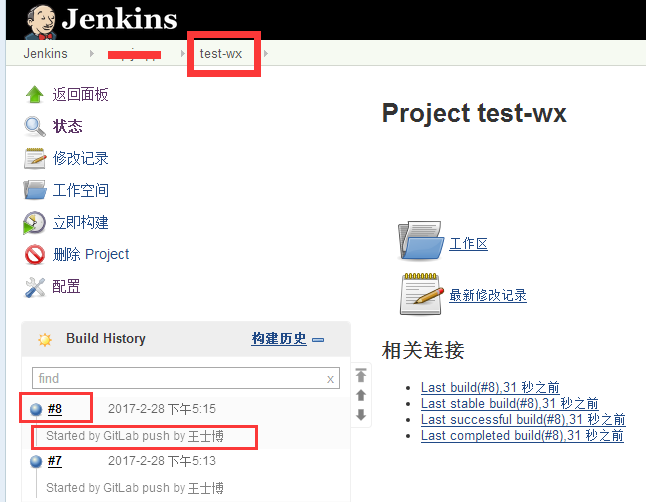The height and width of the screenshot is (502, 646).
Task: Click the notepad changes icon
Action: pos(35,159)
